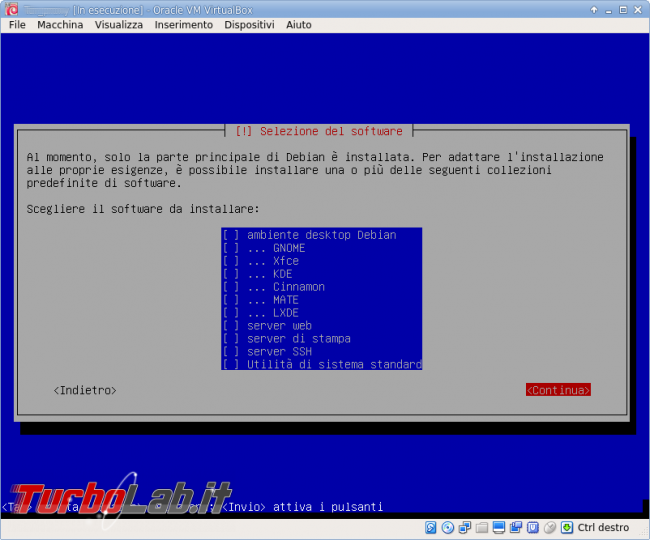Click the shared folders status icon
The height and width of the screenshot is (540, 650).
pos(482,527)
